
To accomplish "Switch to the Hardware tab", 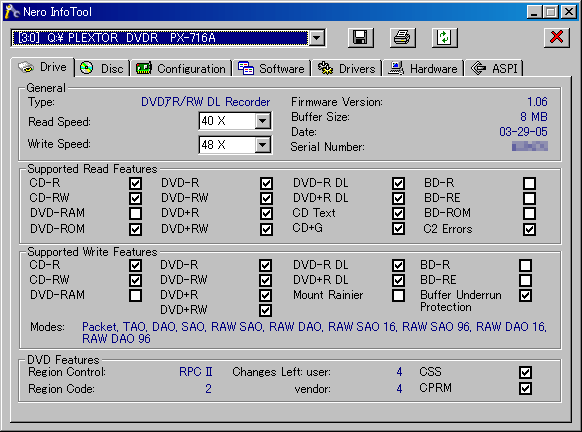I will pyautogui.click(x=423, y=69).
